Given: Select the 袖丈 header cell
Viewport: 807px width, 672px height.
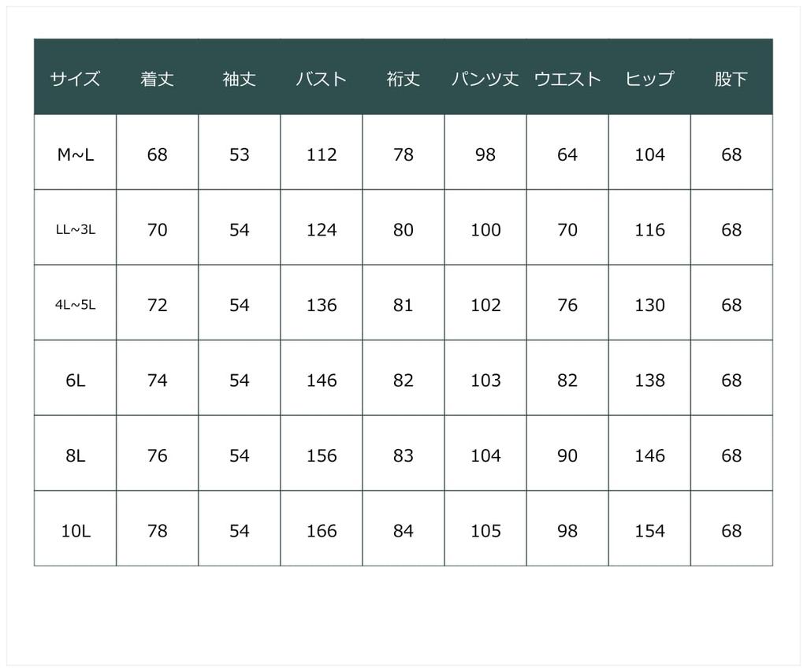Looking at the screenshot, I should pos(239,79).
